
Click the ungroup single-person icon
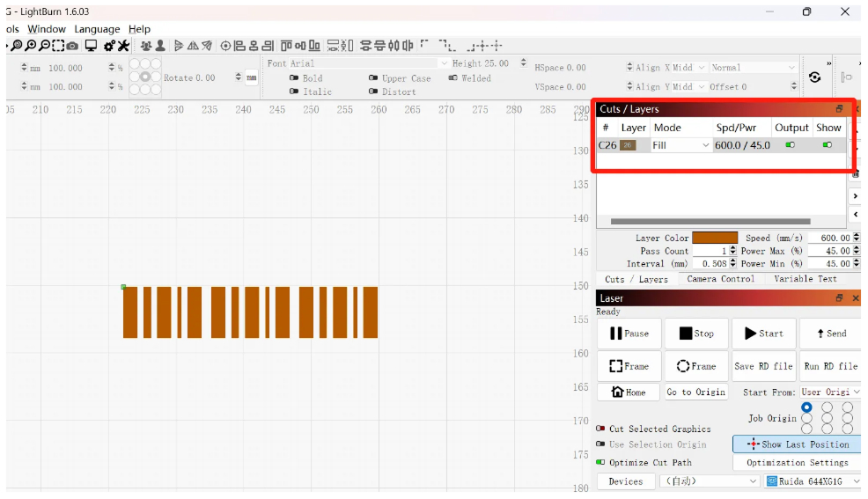click(160, 46)
